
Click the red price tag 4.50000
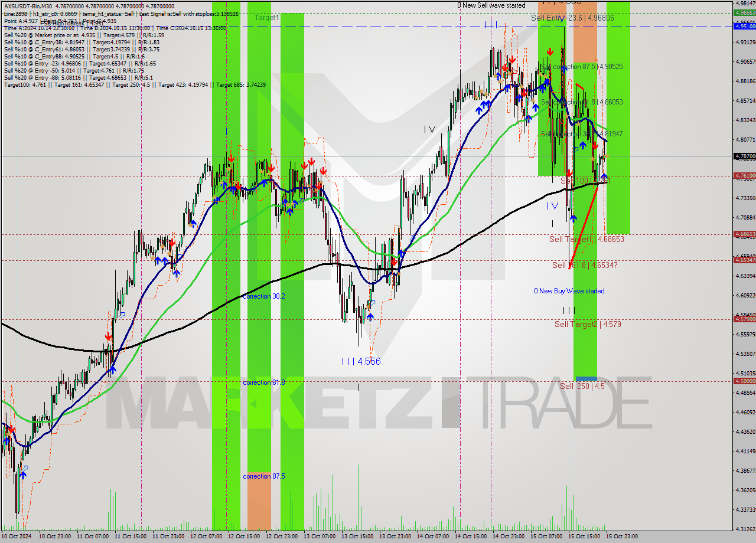(744, 381)
